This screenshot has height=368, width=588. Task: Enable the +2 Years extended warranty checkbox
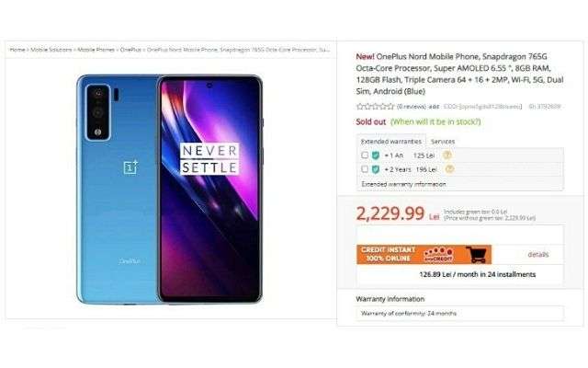tap(365, 169)
